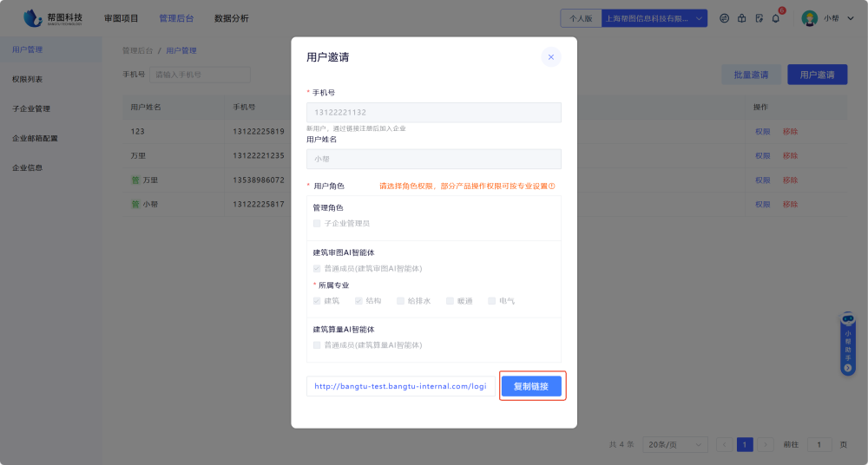Open the gift box icon in header

click(x=741, y=18)
